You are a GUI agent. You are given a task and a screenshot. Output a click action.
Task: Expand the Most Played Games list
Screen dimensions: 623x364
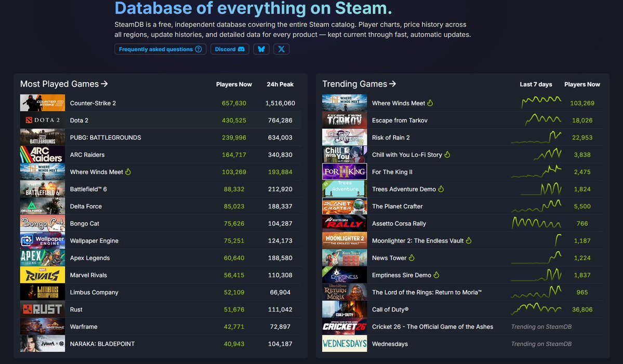tap(64, 84)
